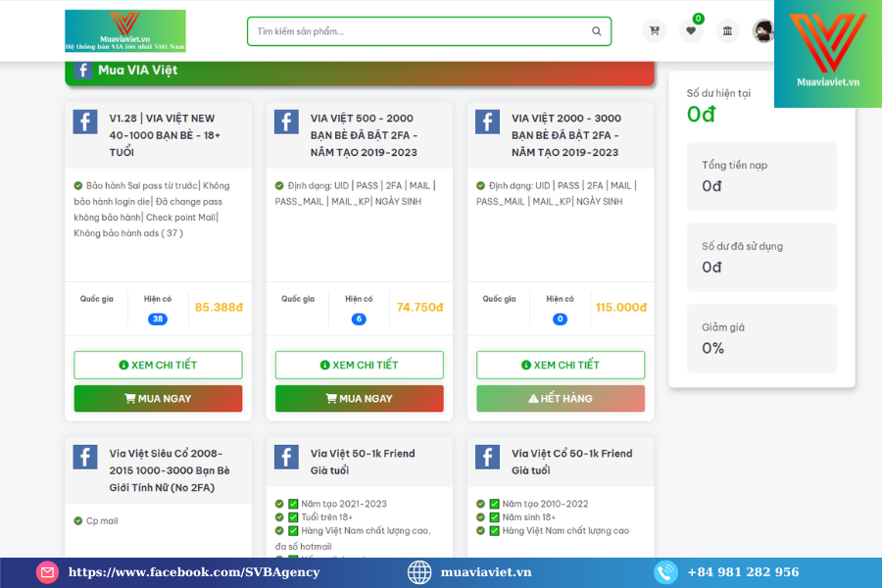Click Facebook icon of Via Việt Siêu Cổ card
882x588 pixels.
click(x=85, y=457)
